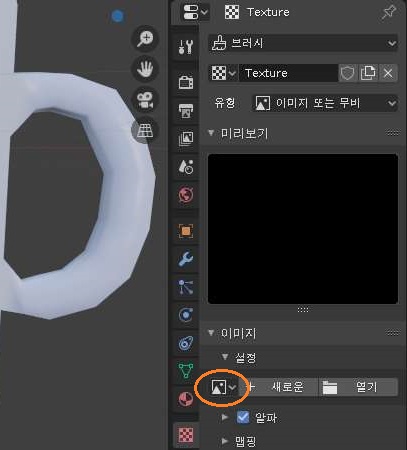The height and width of the screenshot is (450, 407).
Task: Browse textures with the checker dropdown
Action: [223, 73]
